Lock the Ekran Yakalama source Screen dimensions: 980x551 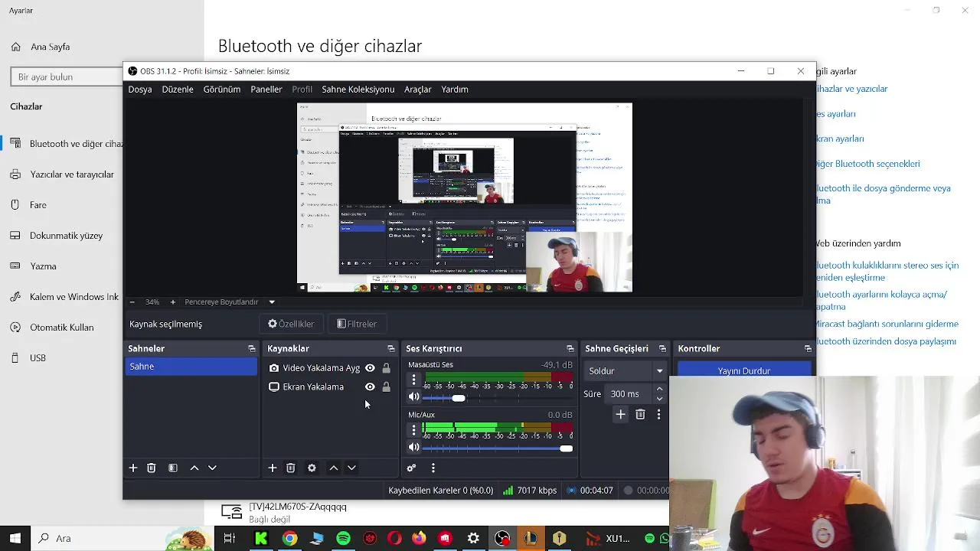386,387
